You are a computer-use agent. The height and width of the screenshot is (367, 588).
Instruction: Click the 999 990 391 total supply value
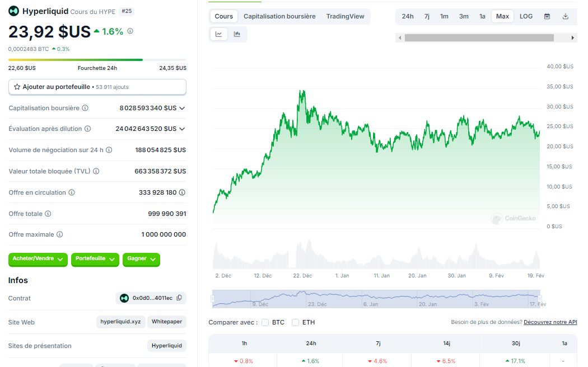pos(167,214)
